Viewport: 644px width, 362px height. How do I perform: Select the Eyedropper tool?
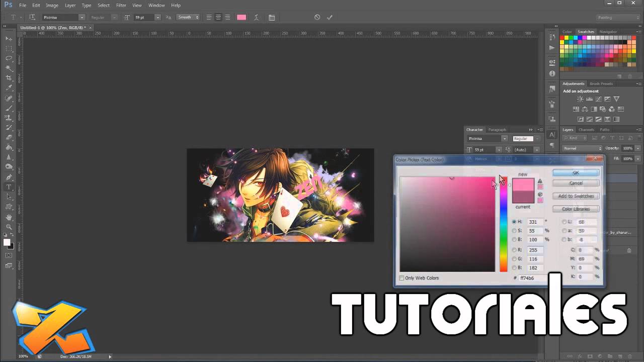click(x=9, y=88)
